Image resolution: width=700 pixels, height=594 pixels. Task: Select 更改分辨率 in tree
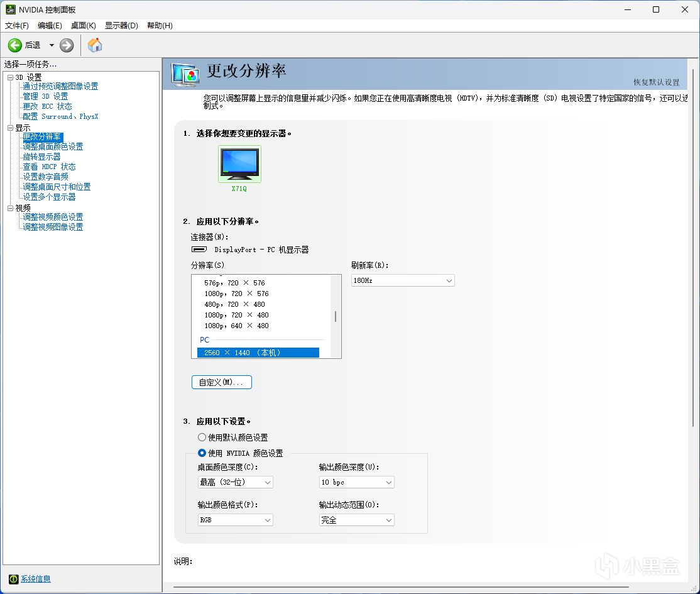pyautogui.click(x=42, y=136)
